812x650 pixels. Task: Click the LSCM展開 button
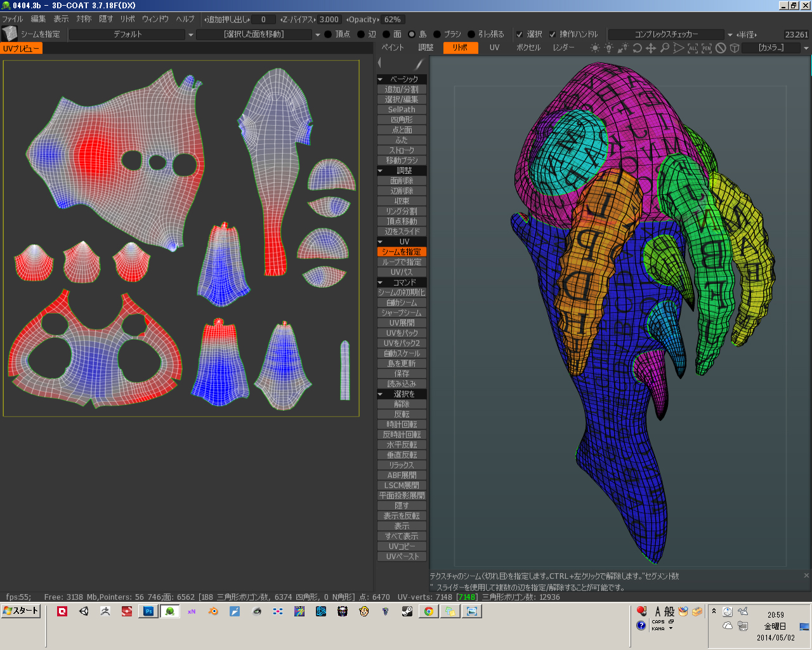402,486
